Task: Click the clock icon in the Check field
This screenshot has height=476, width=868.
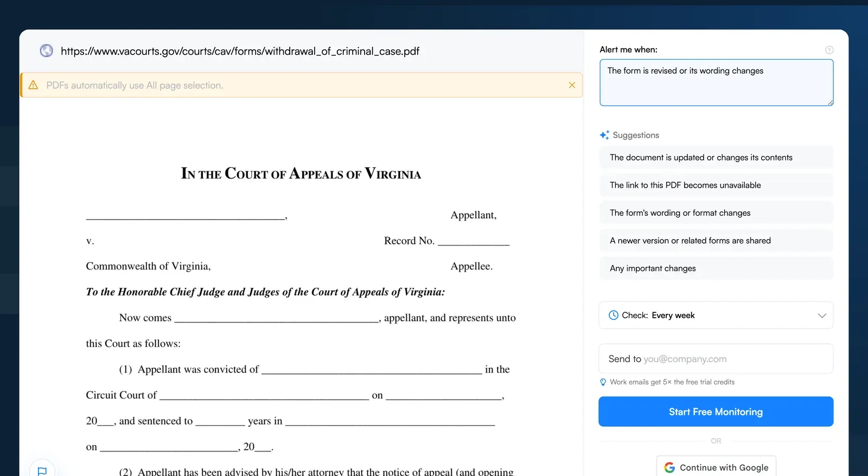Action: [614, 316]
